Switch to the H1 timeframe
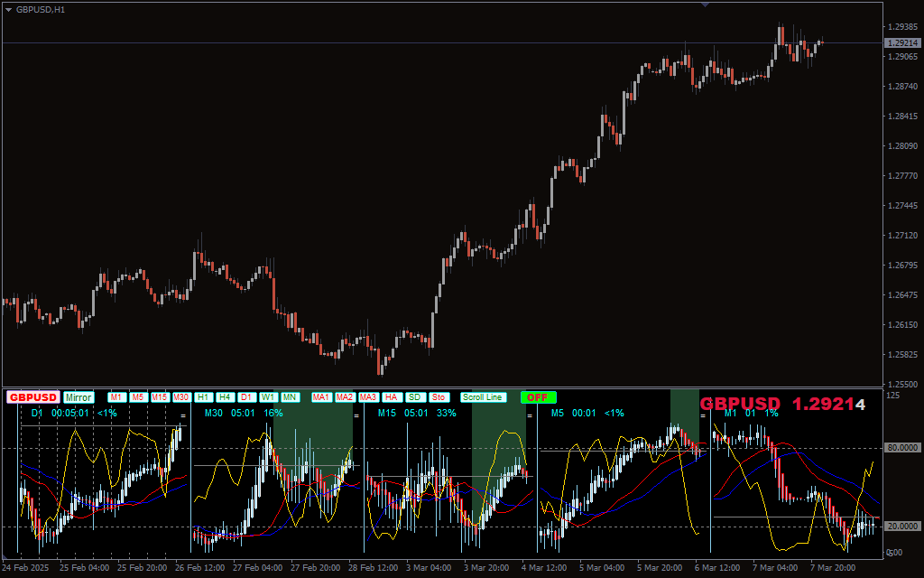Image resolution: width=924 pixels, height=578 pixels. point(204,397)
